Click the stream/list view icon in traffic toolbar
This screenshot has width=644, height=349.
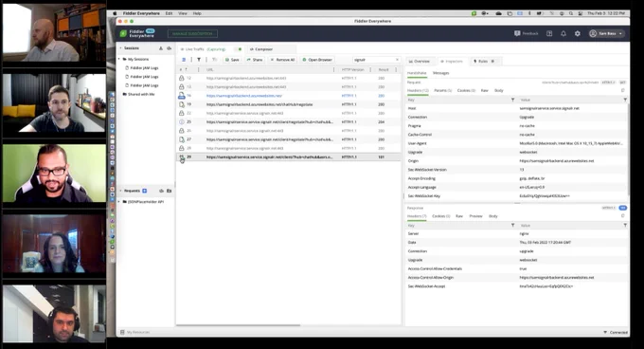coord(184,60)
